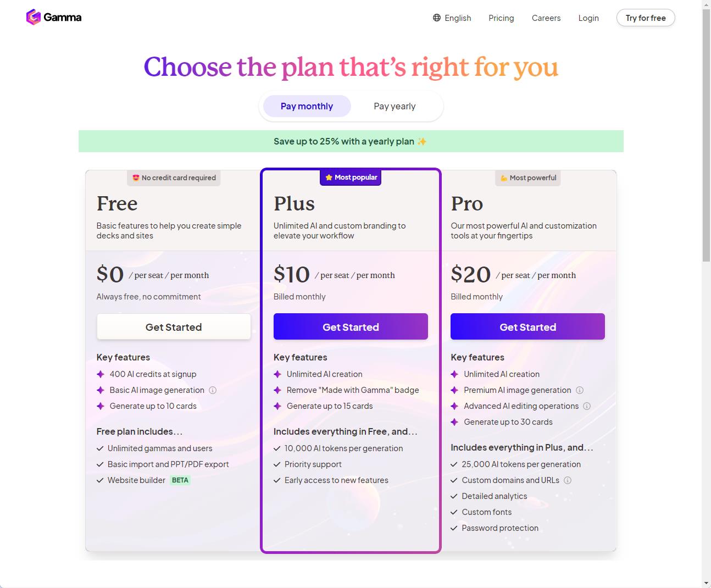Open info icon beside Custom domains and URLs
The image size is (711, 588).
tap(568, 480)
